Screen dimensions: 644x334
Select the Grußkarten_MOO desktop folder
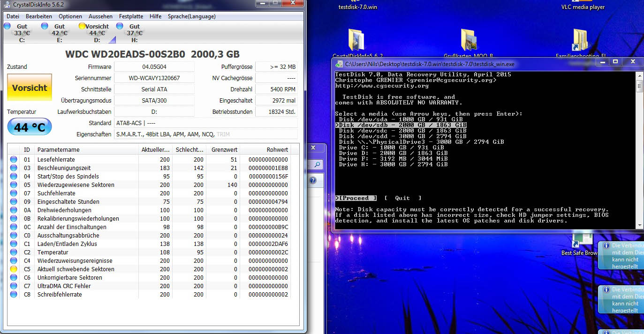[469, 44]
